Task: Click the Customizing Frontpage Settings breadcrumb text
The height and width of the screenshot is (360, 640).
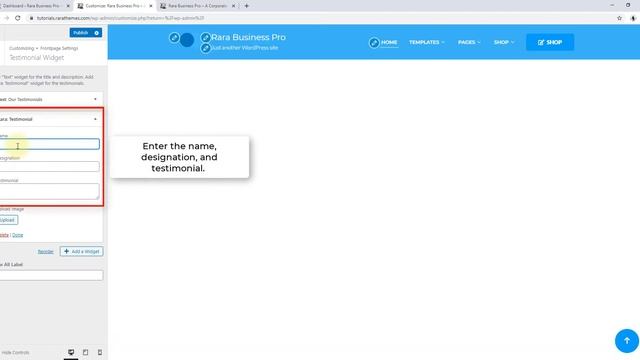Action: pos(44,48)
